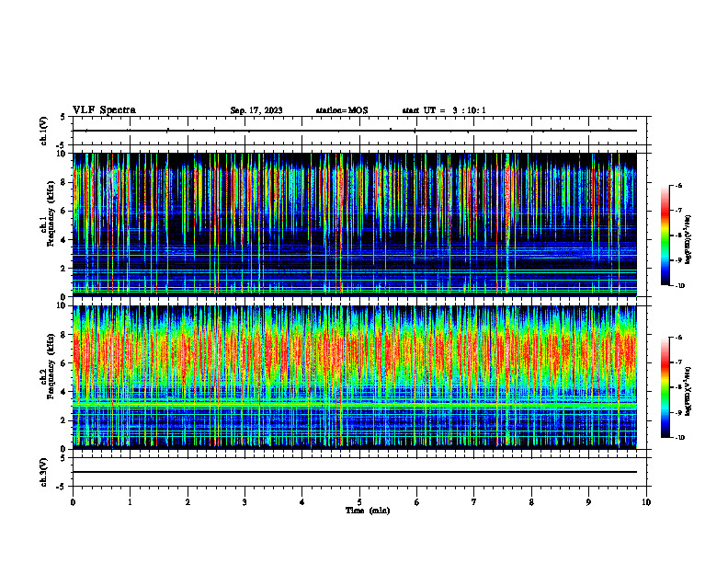Click the '7' tick on the time axis
This screenshot has width=728, height=563.
tap(474, 502)
